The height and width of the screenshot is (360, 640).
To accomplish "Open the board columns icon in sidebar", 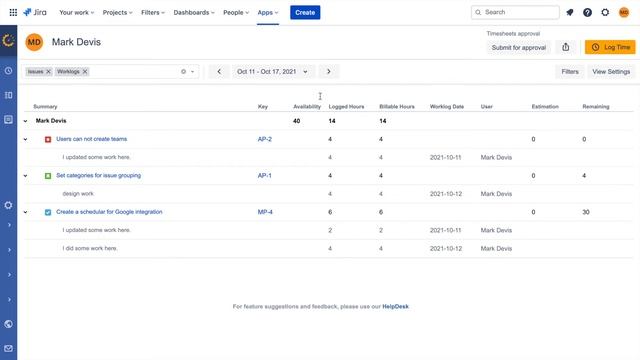I will (8, 95).
